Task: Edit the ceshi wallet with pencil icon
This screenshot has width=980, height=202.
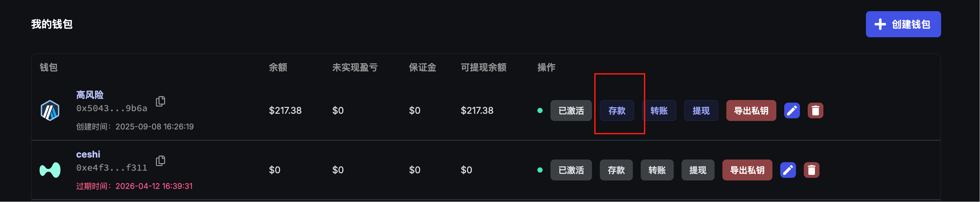Action: (x=788, y=170)
